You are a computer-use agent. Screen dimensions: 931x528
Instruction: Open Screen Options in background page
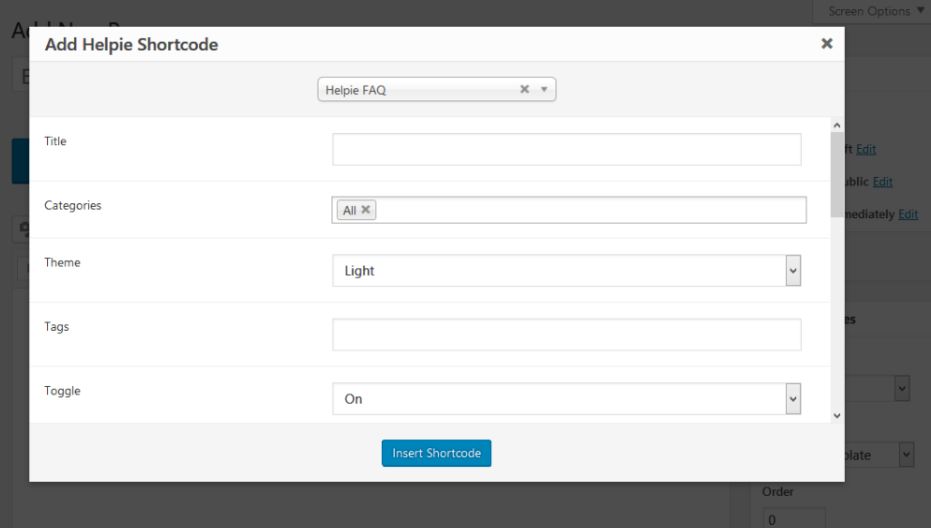pyautogui.click(x=875, y=11)
